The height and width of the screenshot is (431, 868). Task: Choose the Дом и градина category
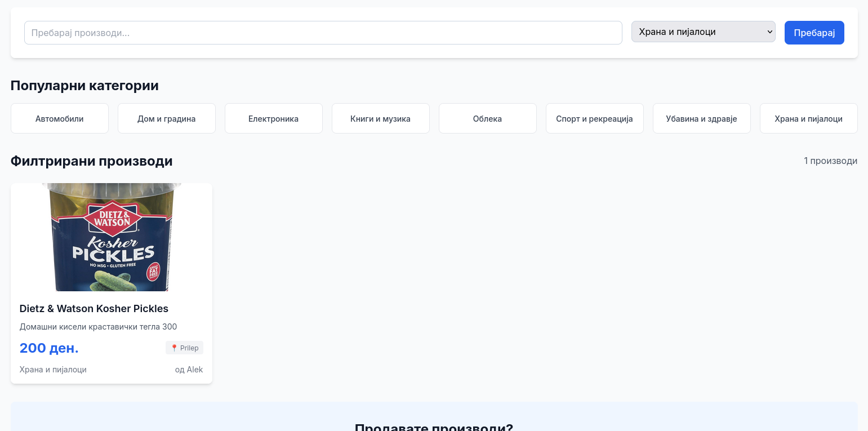point(167,119)
